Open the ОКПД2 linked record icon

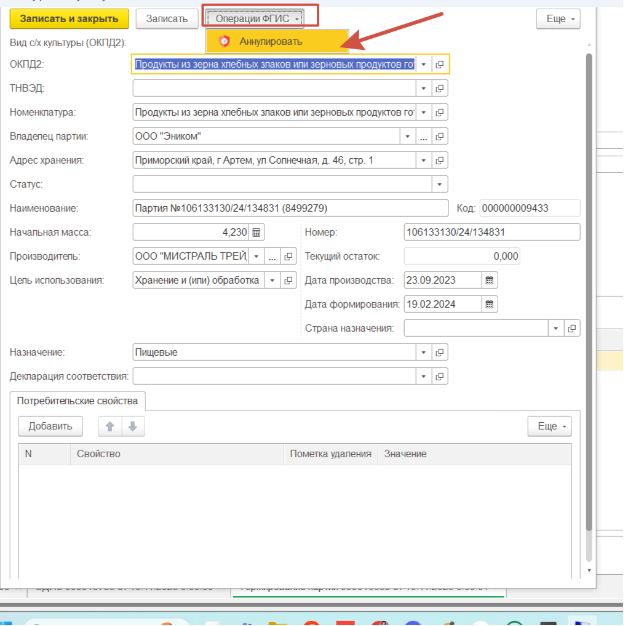point(440,64)
